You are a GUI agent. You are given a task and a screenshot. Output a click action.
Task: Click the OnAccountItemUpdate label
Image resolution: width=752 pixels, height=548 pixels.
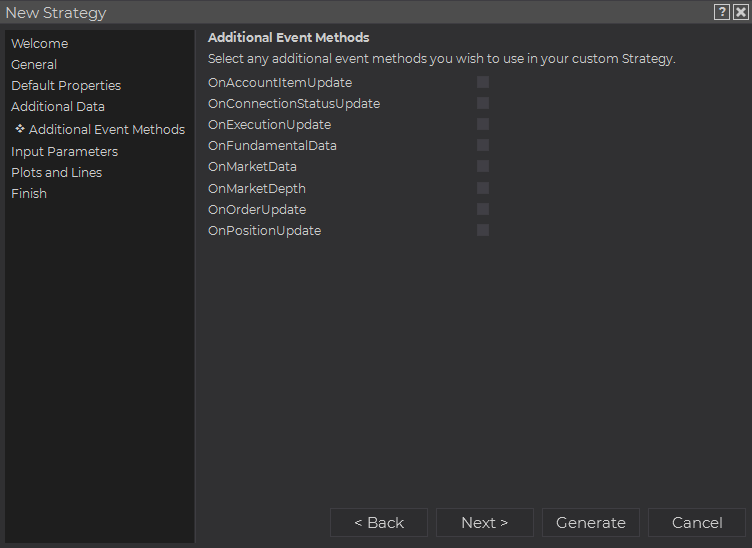pyautogui.click(x=280, y=82)
